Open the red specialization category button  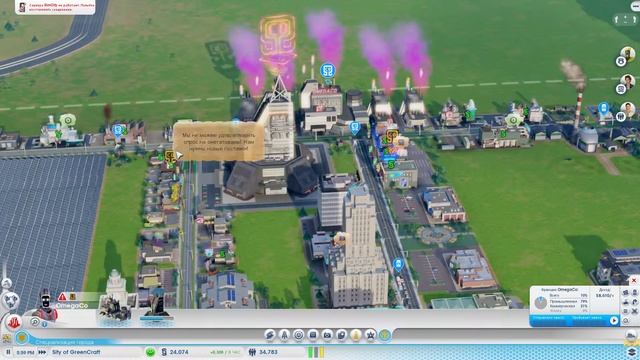point(13,323)
